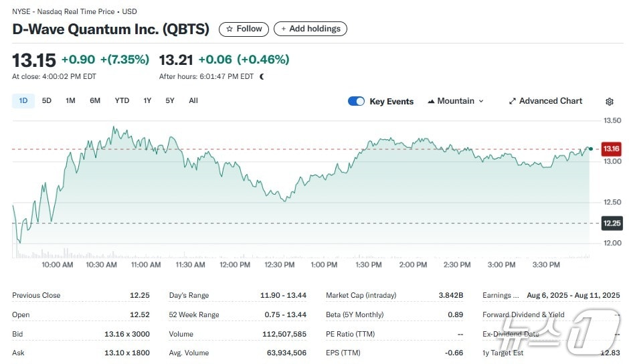Click the mountain chart type icon
629x364 pixels.
430,101
